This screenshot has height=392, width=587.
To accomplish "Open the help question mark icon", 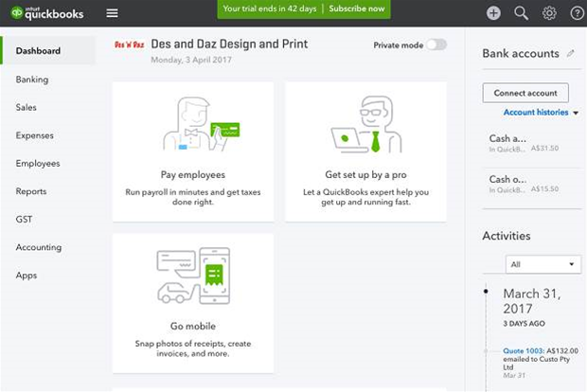I will (x=578, y=13).
